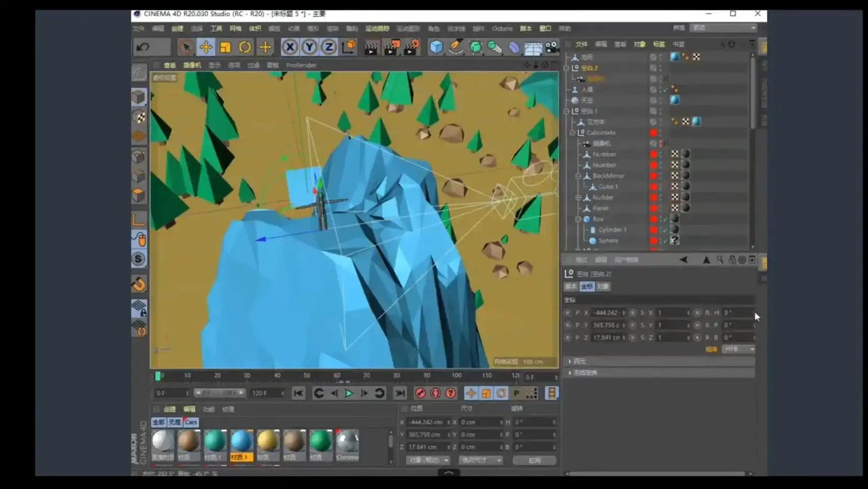Image resolution: width=868 pixels, height=489 pixels.
Task: Add a Cube primitive from toolbar
Action: coord(436,47)
